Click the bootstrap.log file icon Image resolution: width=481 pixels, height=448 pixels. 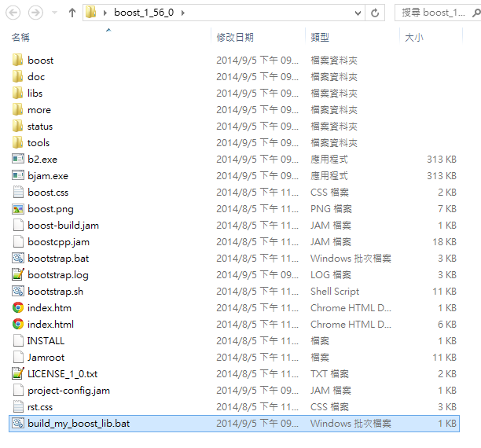pyautogui.click(x=18, y=274)
